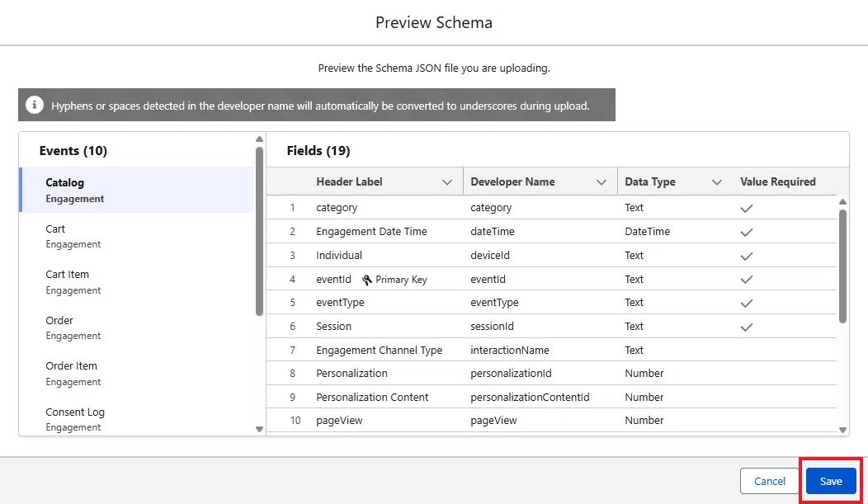
Task: Click the Fields table scroll-down arrow
Action: click(x=842, y=430)
